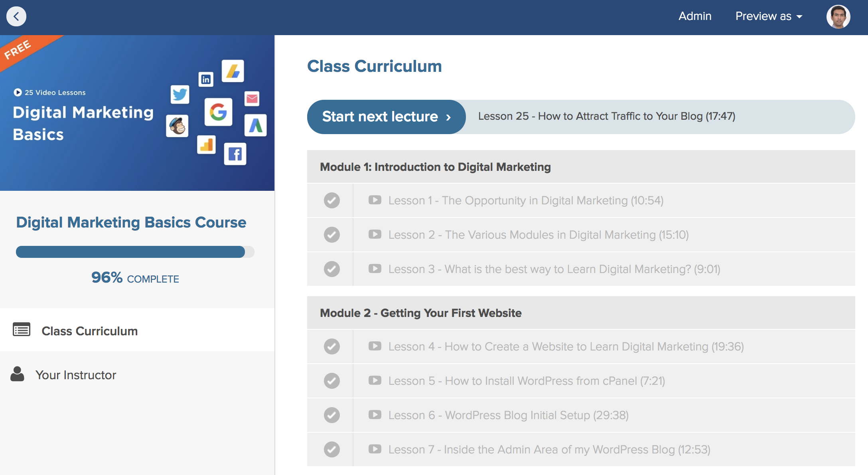
Task: Toggle completion checkmark for Lesson 7
Action: coord(331,449)
